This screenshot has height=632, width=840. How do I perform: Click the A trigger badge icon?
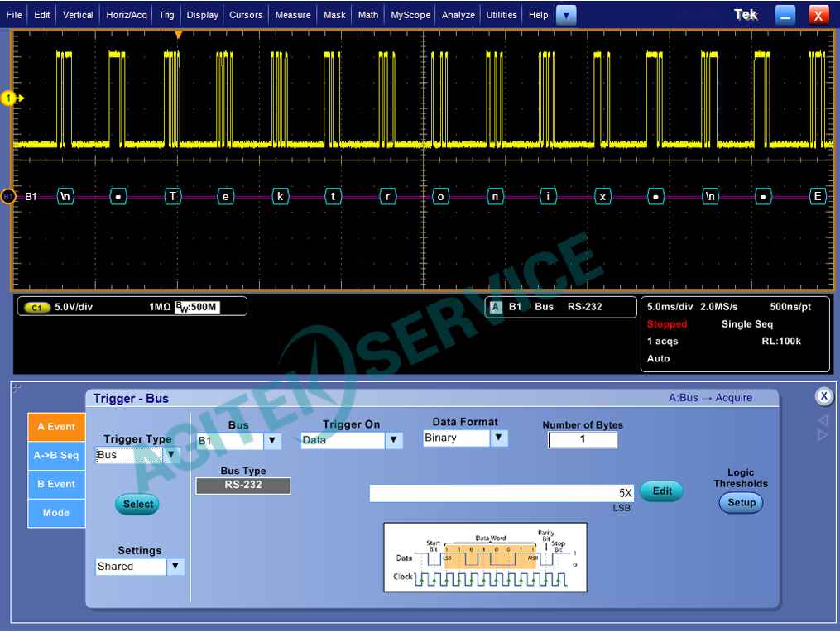496,307
